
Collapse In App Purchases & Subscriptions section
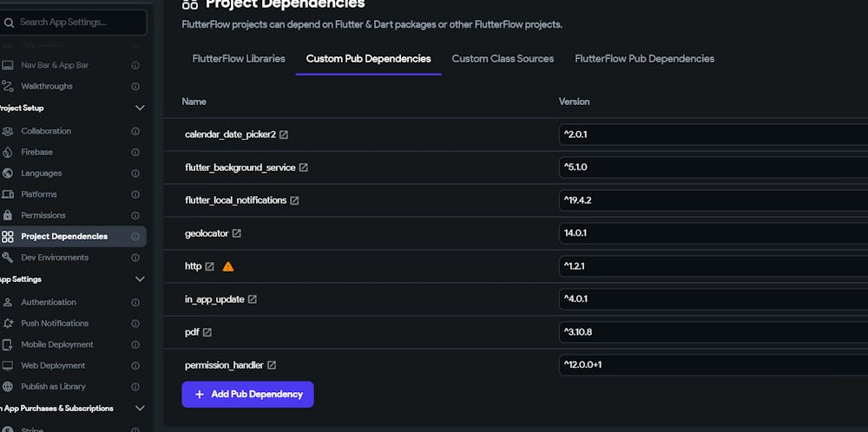140,409
